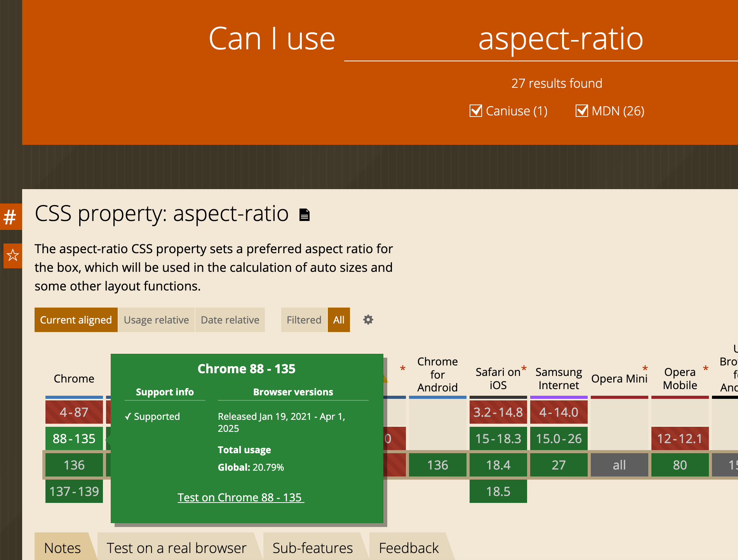
Task: Click the Samsung Internet column header
Action: [559, 379]
